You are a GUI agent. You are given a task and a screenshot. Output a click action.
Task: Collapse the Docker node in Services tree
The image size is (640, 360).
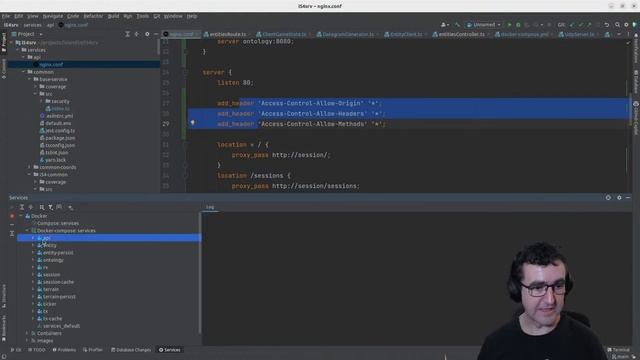(x=21, y=216)
